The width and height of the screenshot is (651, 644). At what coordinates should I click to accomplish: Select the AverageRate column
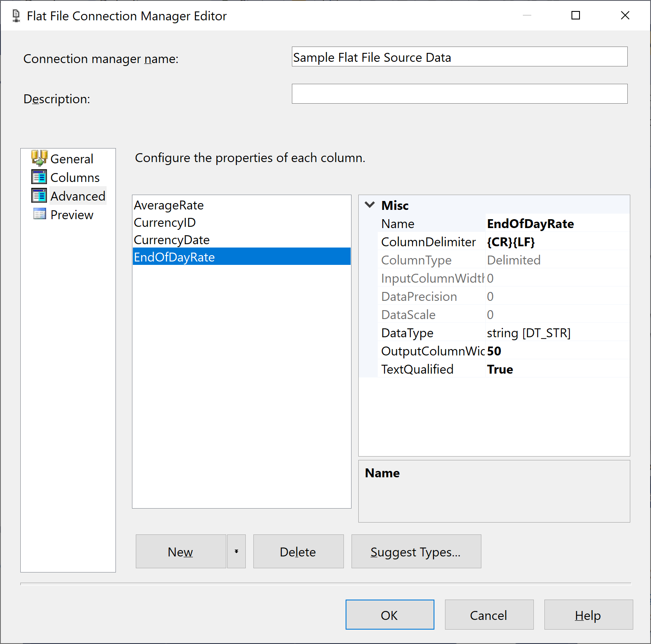pos(168,205)
